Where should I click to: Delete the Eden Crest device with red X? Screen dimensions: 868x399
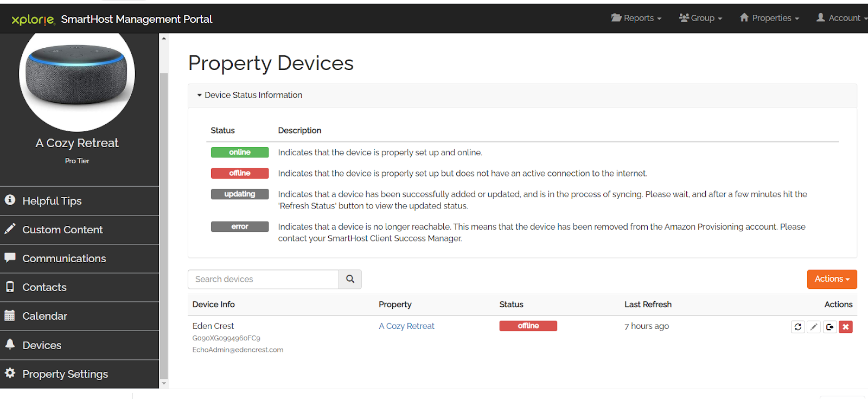(846, 327)
